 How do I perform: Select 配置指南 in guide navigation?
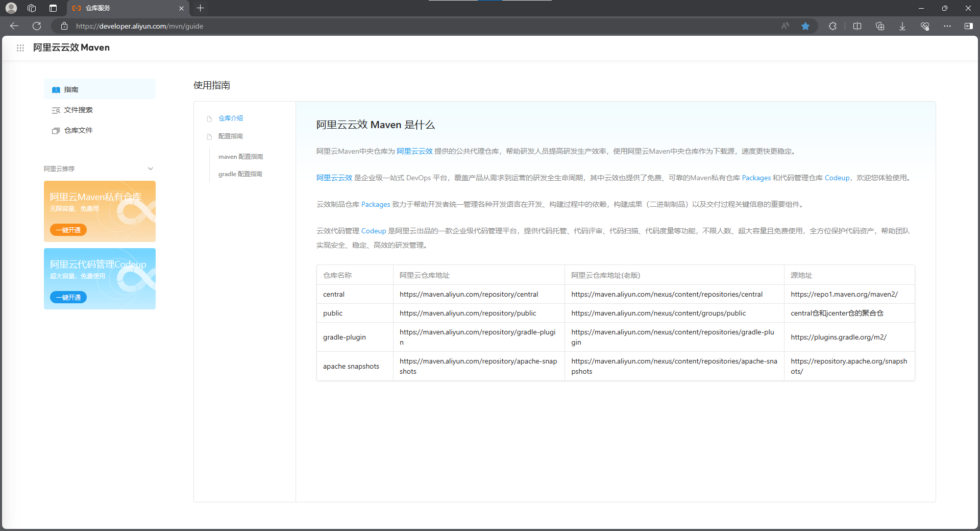tap(231, 136)
